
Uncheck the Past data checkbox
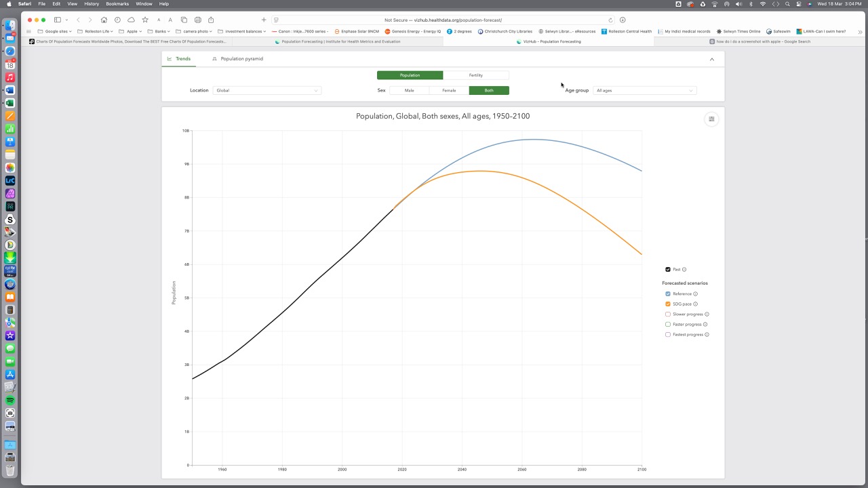coord(668,270)
